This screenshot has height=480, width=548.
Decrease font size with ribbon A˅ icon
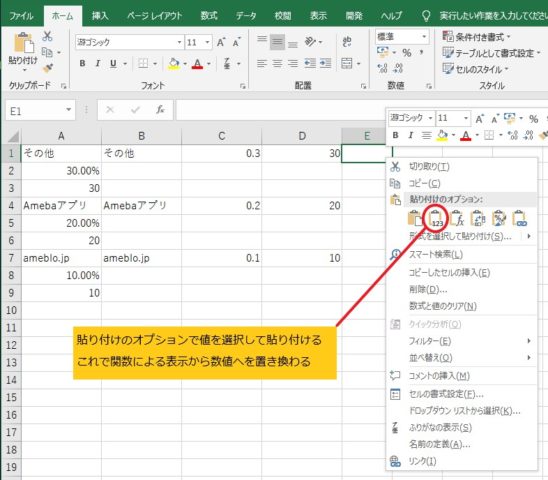(x=237, y=42)
